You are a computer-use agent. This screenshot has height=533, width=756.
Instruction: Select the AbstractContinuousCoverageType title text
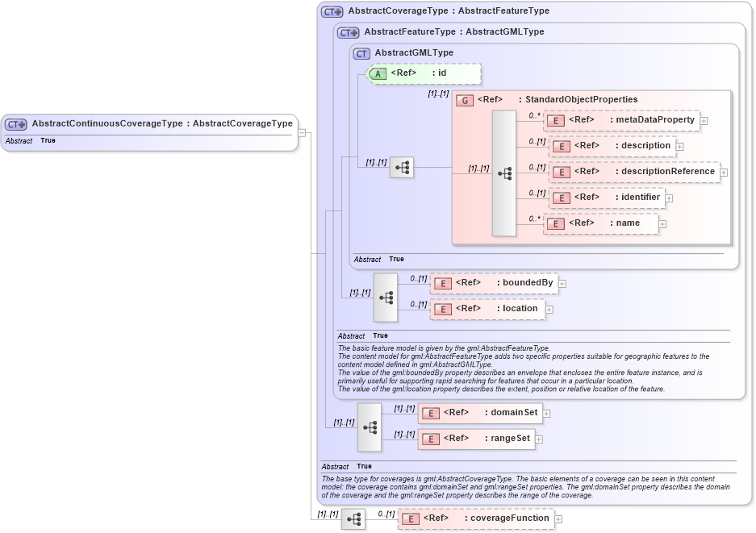click(x=162, y=123)
